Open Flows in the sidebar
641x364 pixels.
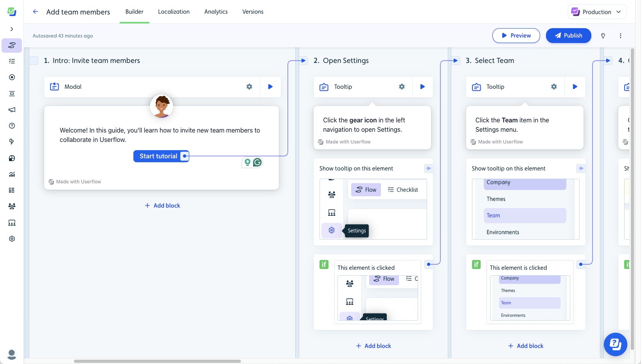(12, 45)
